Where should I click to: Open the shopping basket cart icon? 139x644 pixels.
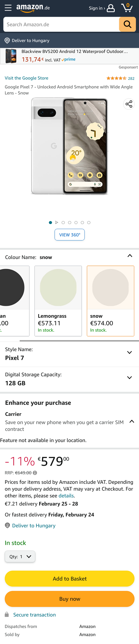tap(127, 8)
